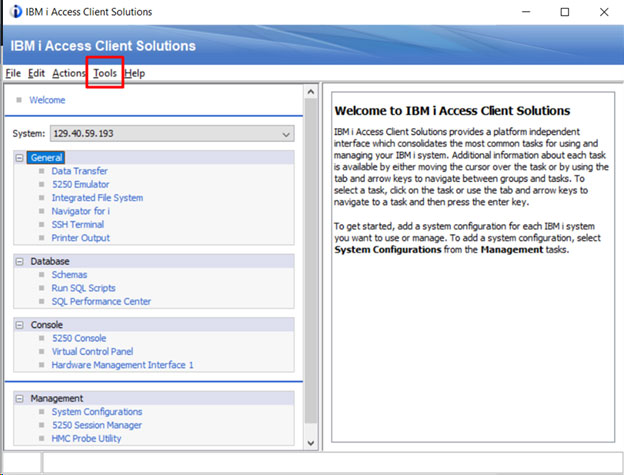Click the Welcome link

pos(47,100)
